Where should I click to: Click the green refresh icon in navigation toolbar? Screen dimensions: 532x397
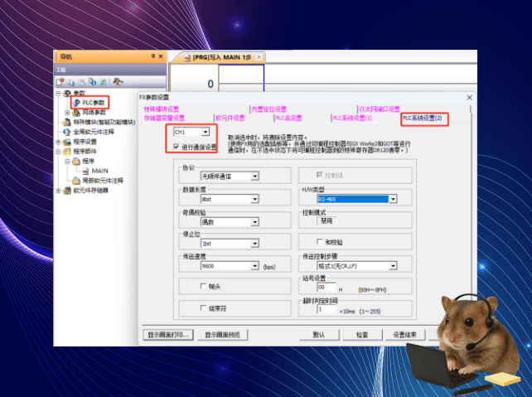pos(103,82)
